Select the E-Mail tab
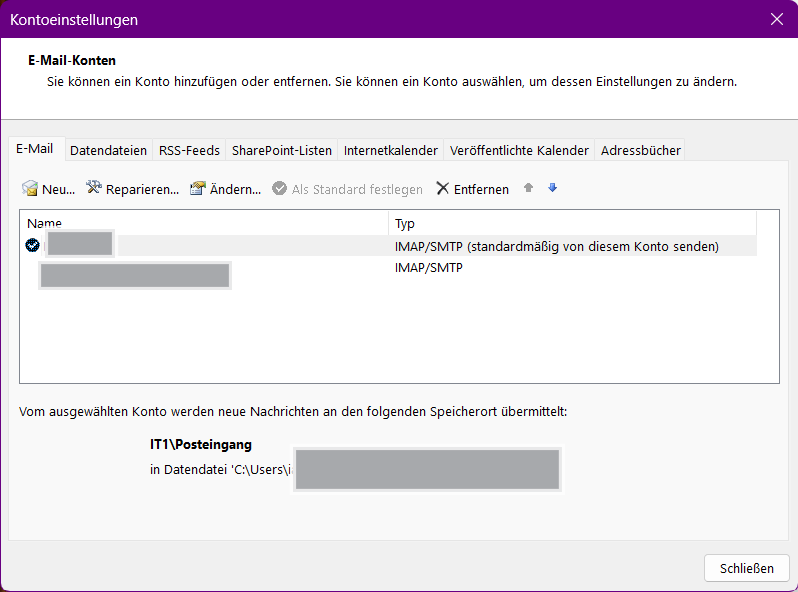The image size is (798, 592). 34,149
